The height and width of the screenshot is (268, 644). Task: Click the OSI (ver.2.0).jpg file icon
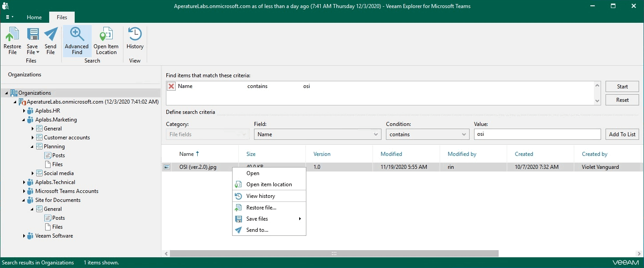[x=167, y=167]
